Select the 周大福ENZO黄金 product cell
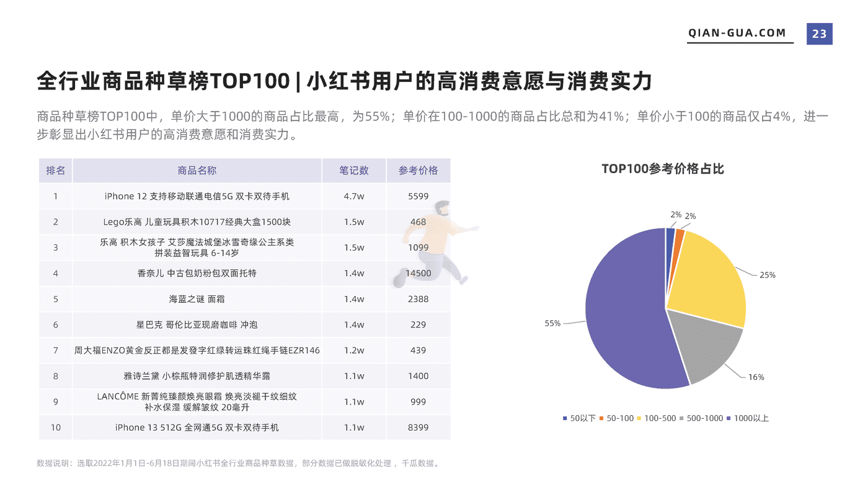 click(x=197, y=351)
